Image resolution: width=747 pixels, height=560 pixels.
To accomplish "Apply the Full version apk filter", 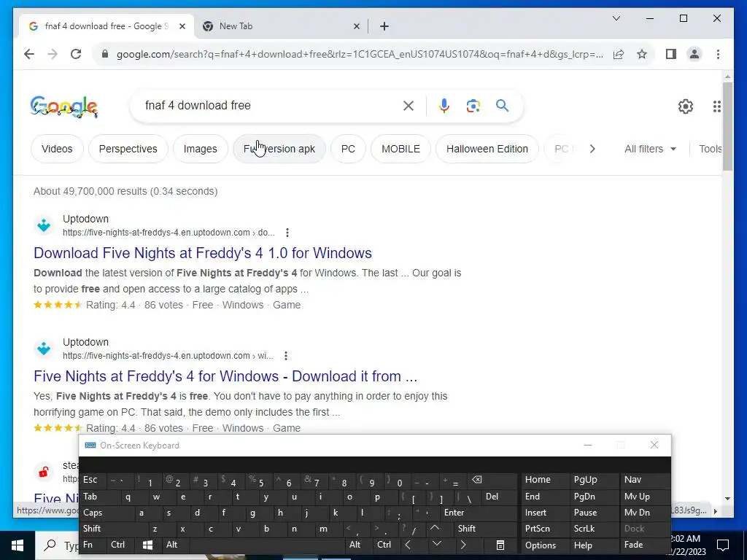I will click(279, 149).
